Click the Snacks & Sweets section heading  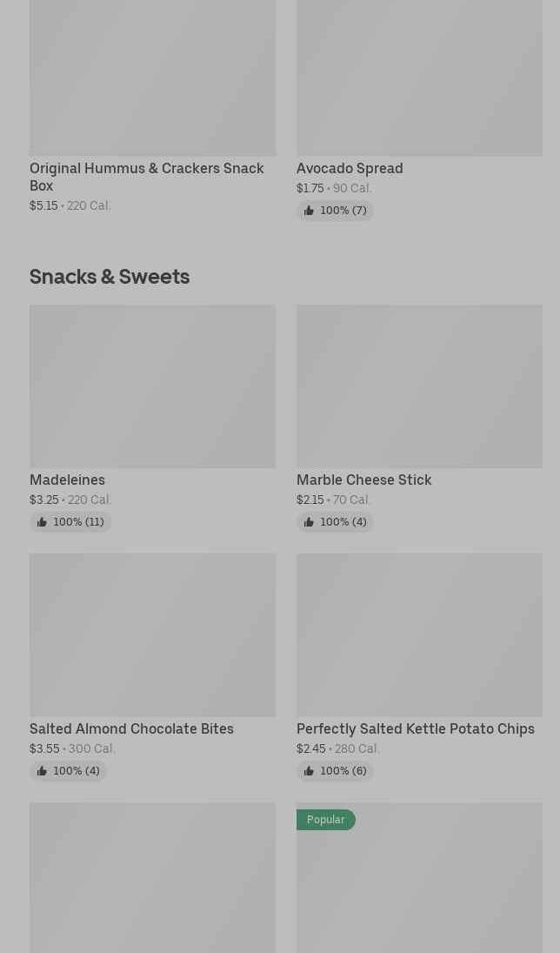coord(110,276)
